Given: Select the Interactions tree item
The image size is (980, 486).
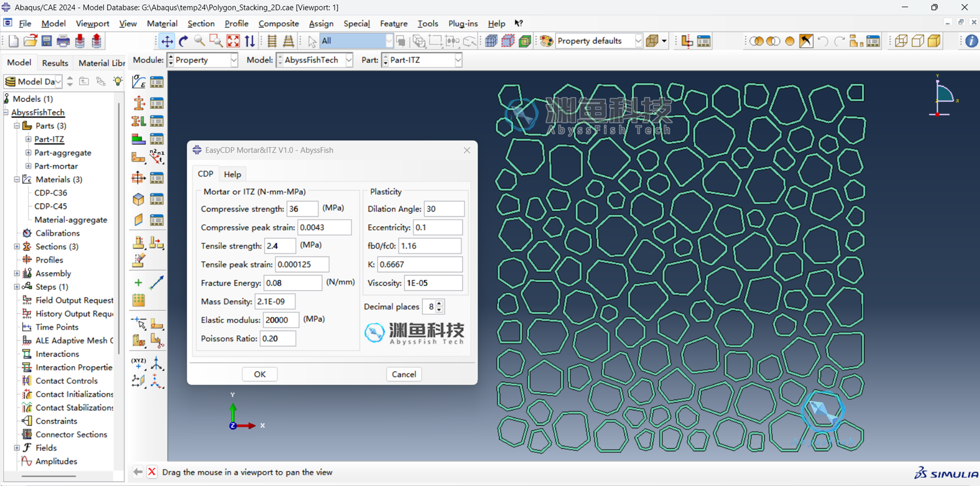Looking at the screenshot, I should click(x=57, y=354).
